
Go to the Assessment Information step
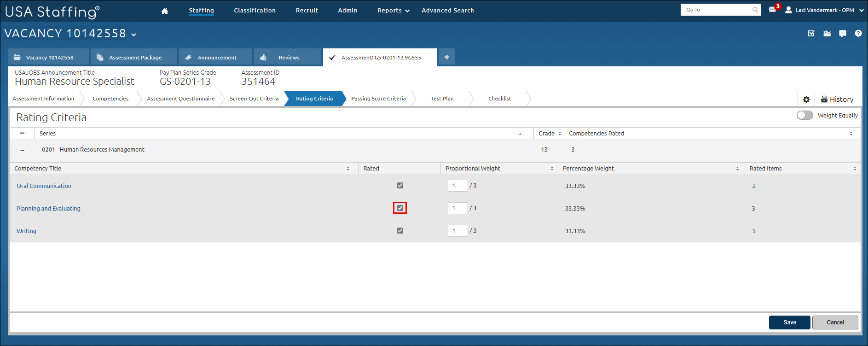point(43,99)
